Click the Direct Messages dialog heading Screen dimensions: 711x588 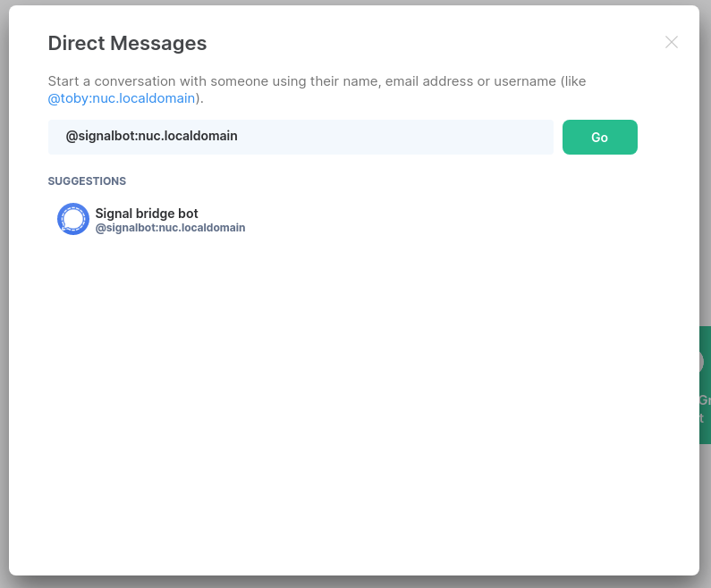click(127, 43)
